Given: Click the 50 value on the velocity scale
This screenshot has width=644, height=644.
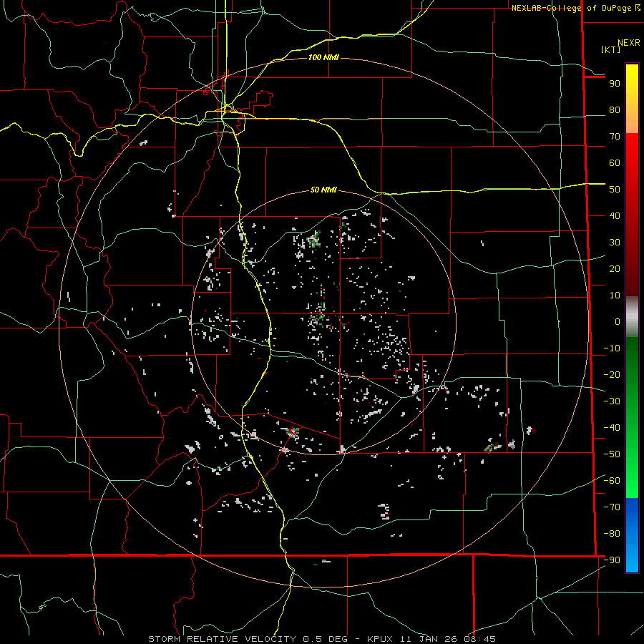Looking at the screenshot, I should pyautogui.click(x=615, y=190).
